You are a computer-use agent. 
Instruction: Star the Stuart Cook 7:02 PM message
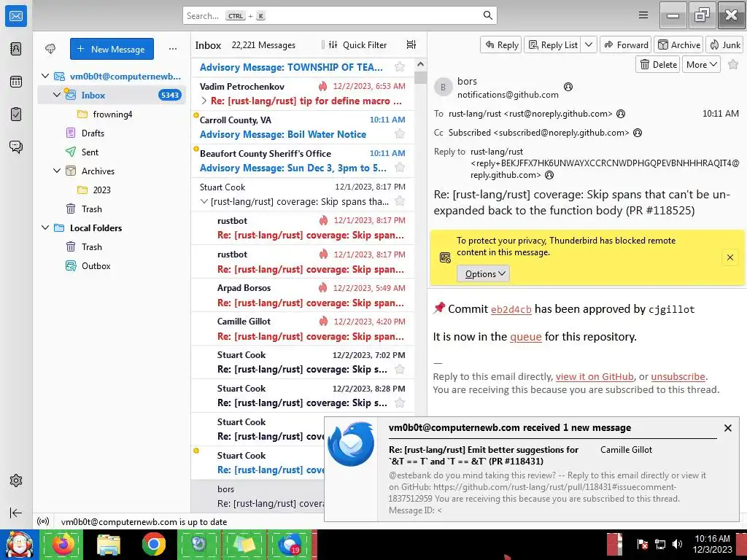(x=400, y=369)
